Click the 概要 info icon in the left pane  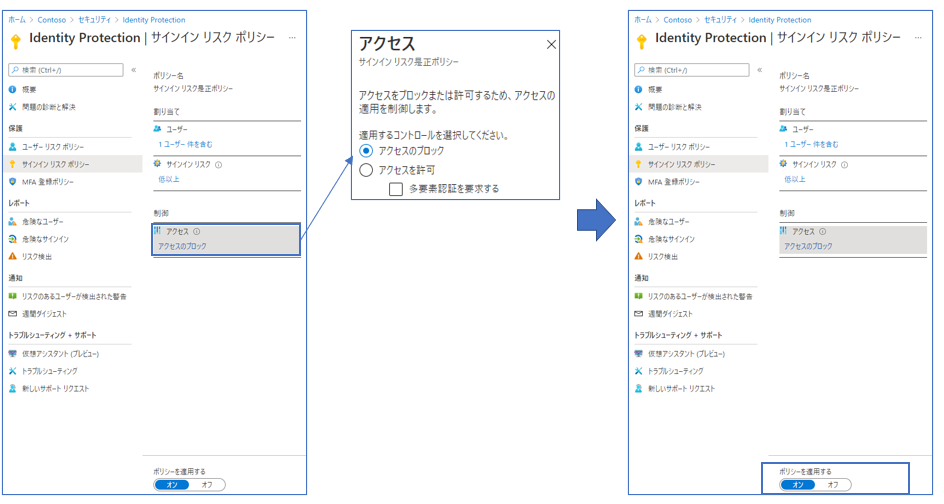pos(13,89)
